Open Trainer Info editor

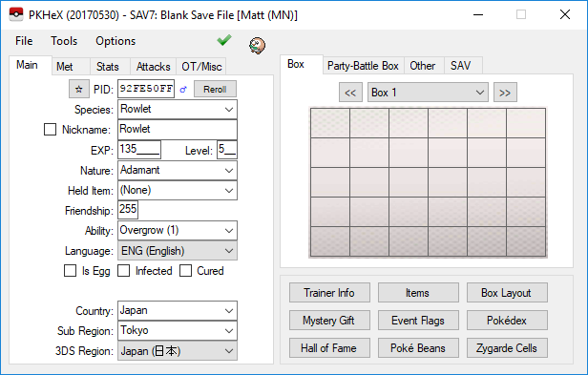329,293
